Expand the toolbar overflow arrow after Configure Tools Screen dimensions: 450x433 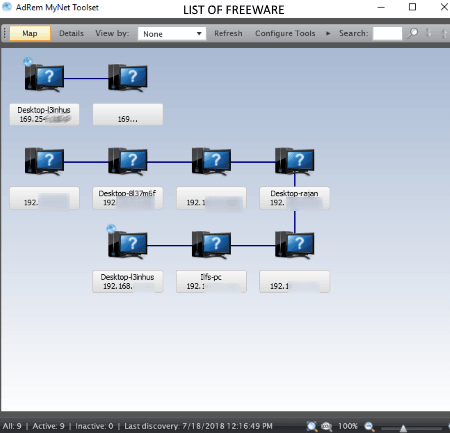[328, 33]
